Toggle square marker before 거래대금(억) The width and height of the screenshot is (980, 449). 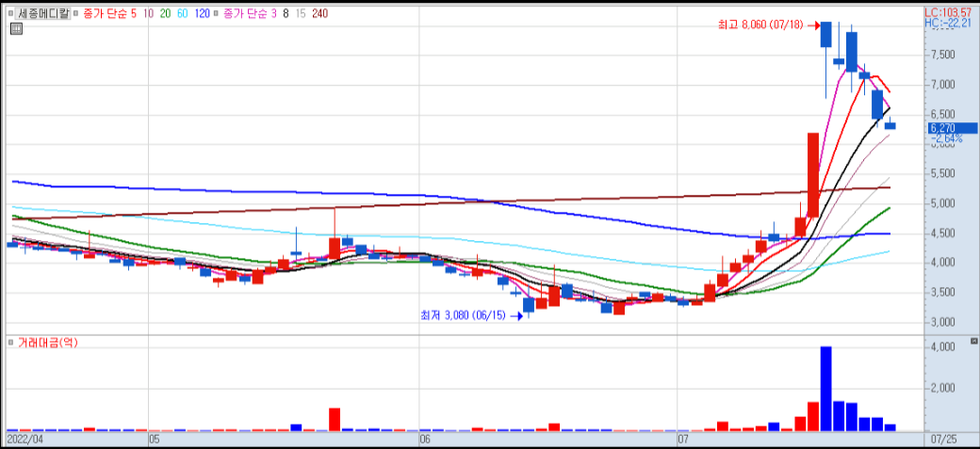[10, 343]
